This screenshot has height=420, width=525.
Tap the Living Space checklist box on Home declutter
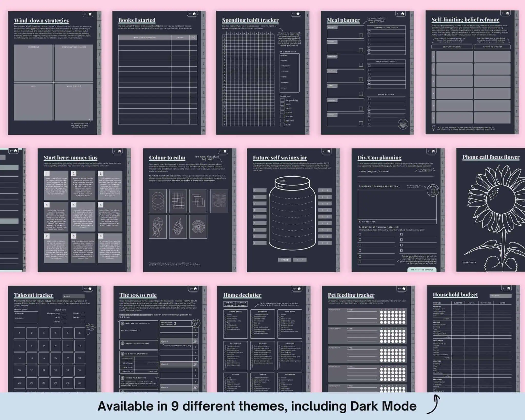point(235,324)
